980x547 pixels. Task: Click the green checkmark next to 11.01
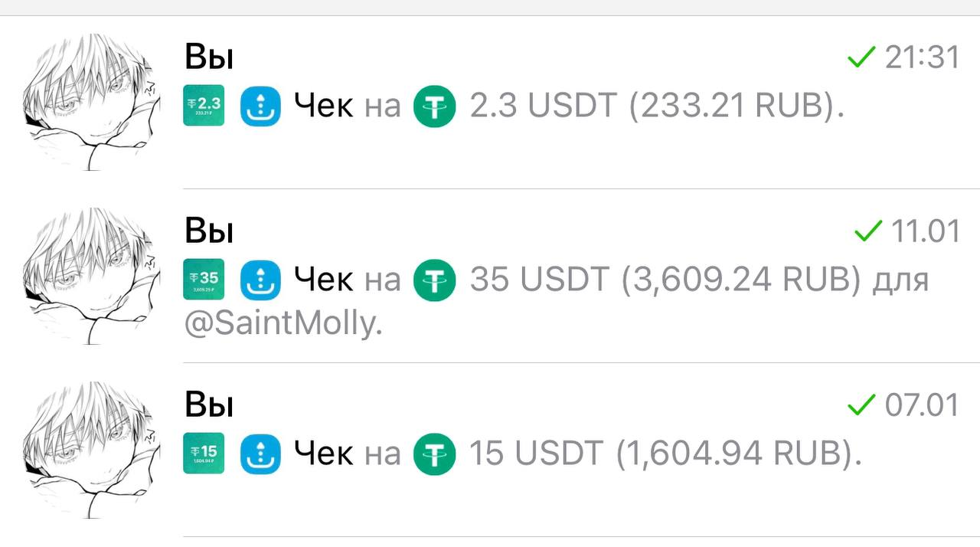point(868,231)
